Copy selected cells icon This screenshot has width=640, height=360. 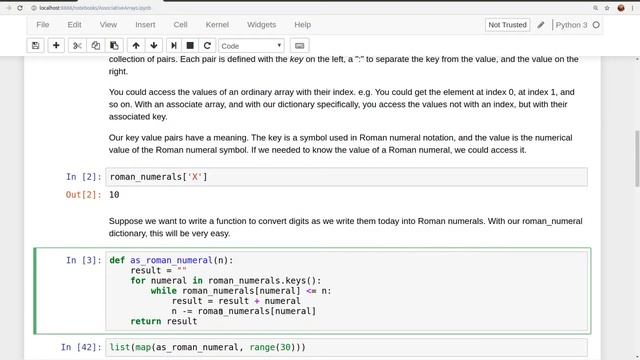[x=96, y=46]
